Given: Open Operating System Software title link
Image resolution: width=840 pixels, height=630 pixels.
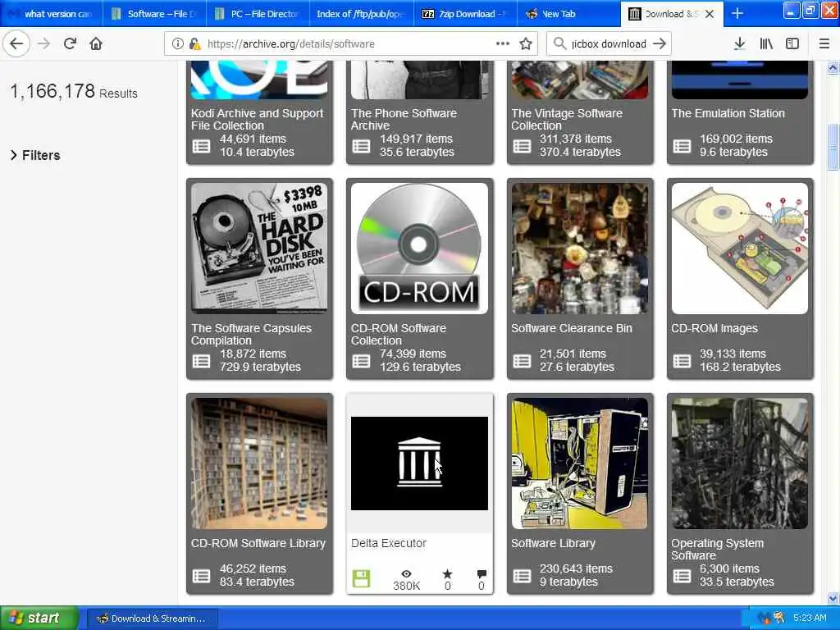Looking at the screenshot, I should (x=718, y=549).
